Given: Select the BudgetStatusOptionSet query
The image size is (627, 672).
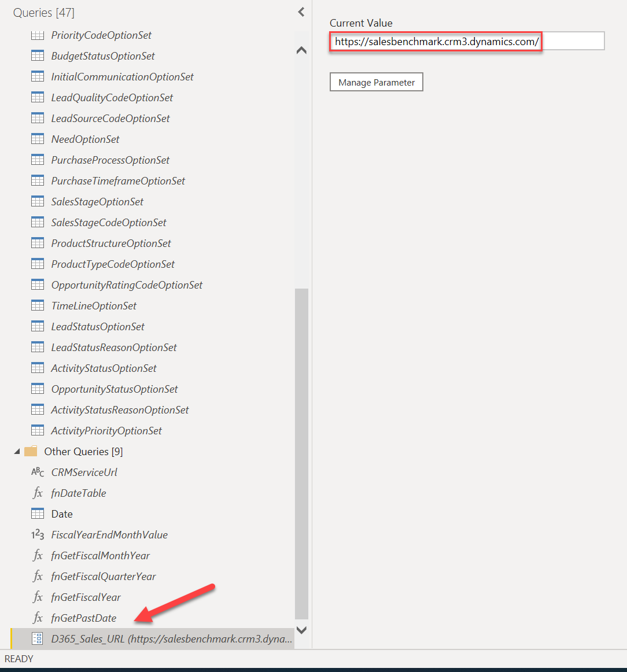Looking at the screenshot, I should (103, 56).
